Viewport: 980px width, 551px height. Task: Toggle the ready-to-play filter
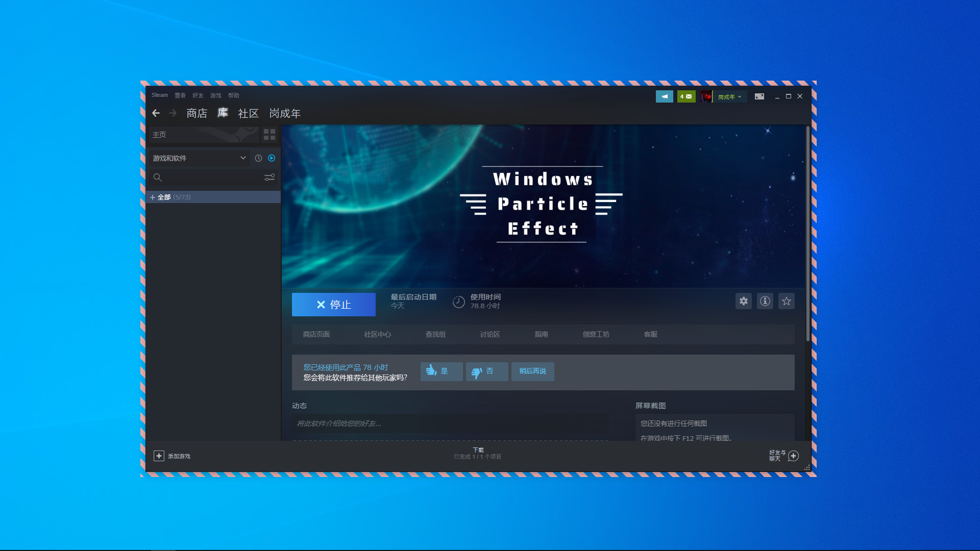coord(272,158)
